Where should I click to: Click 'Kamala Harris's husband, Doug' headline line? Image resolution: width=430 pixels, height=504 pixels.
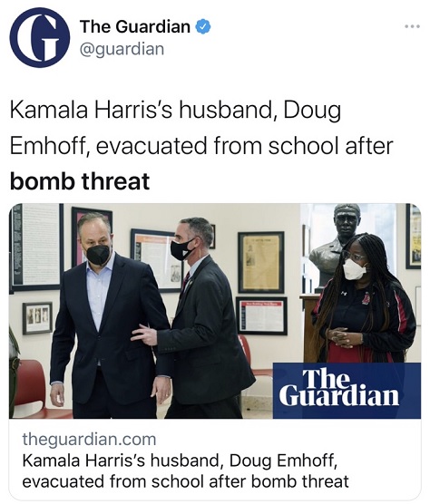pyautogui.click(x=175, y=111)
